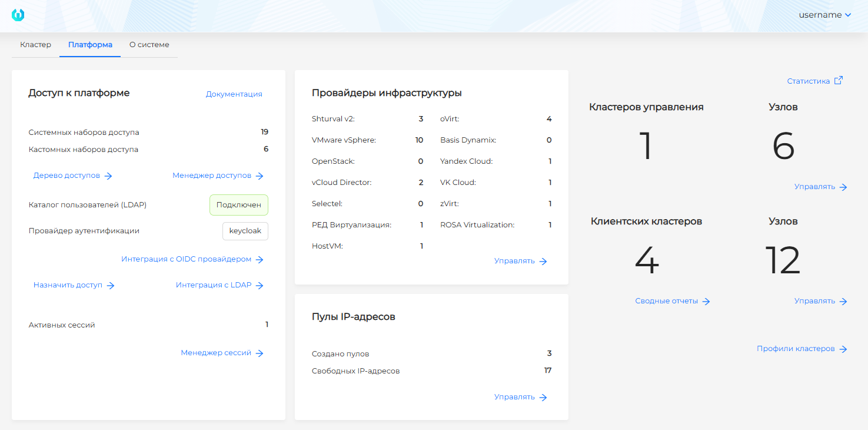Click arrow icon beside Профили кластеров
The width and height of the screenshot is (868, 430).
click(843, 349)
